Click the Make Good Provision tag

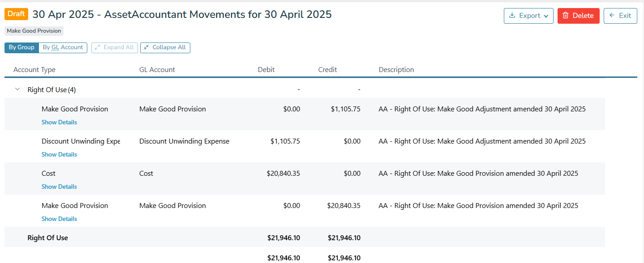[x=34, y=31]
